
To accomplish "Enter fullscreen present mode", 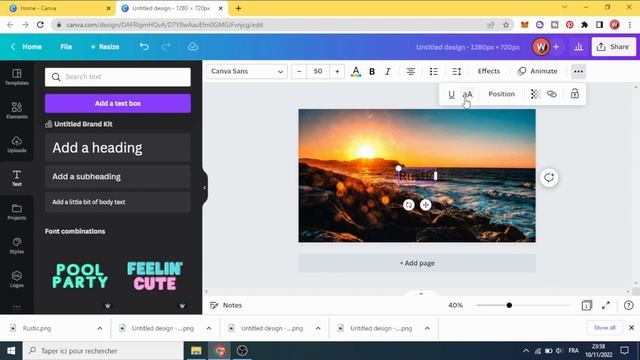I will [606, 305].
